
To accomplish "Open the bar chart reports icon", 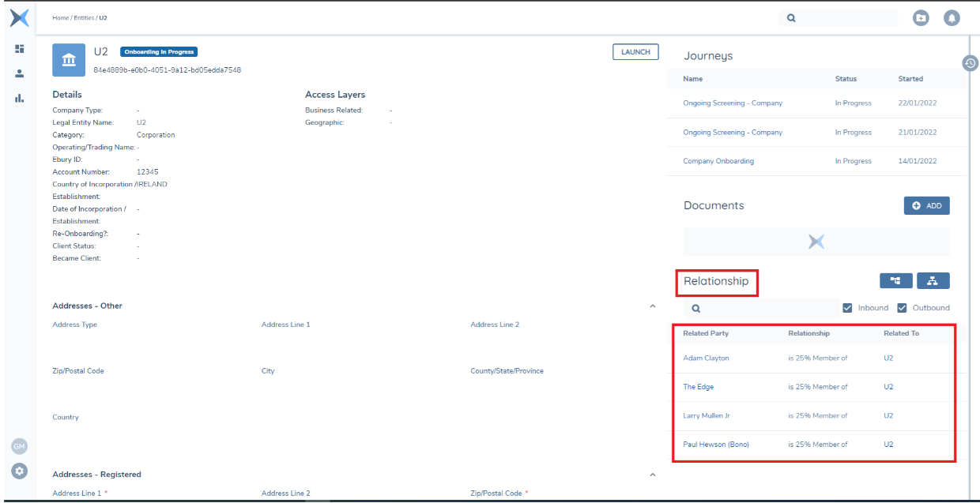I will pyautogui.click(x=20, y=98).
